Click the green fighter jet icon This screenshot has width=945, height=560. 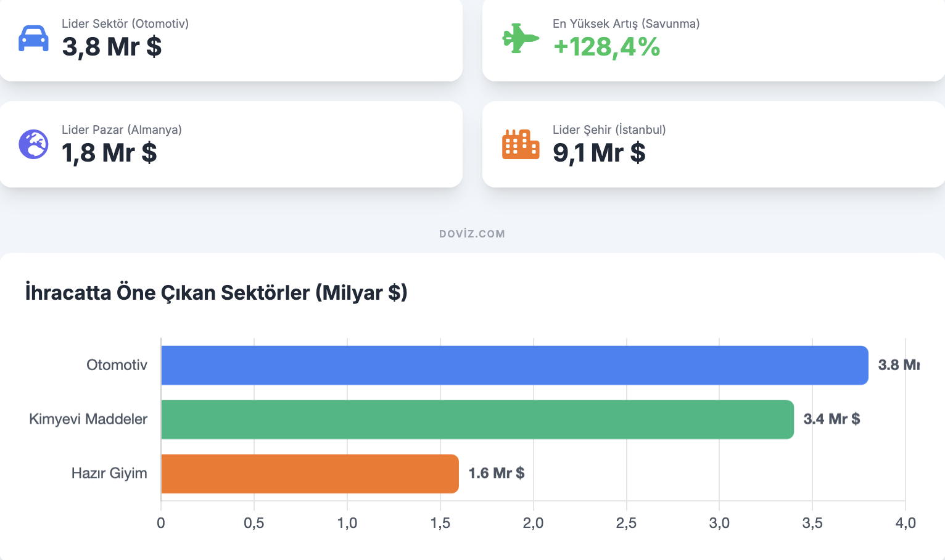pos(520,38)
